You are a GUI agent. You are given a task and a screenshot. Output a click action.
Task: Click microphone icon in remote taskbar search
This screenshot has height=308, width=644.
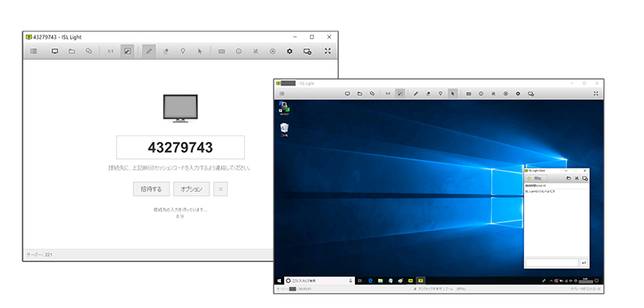click(x=350, y=281)
